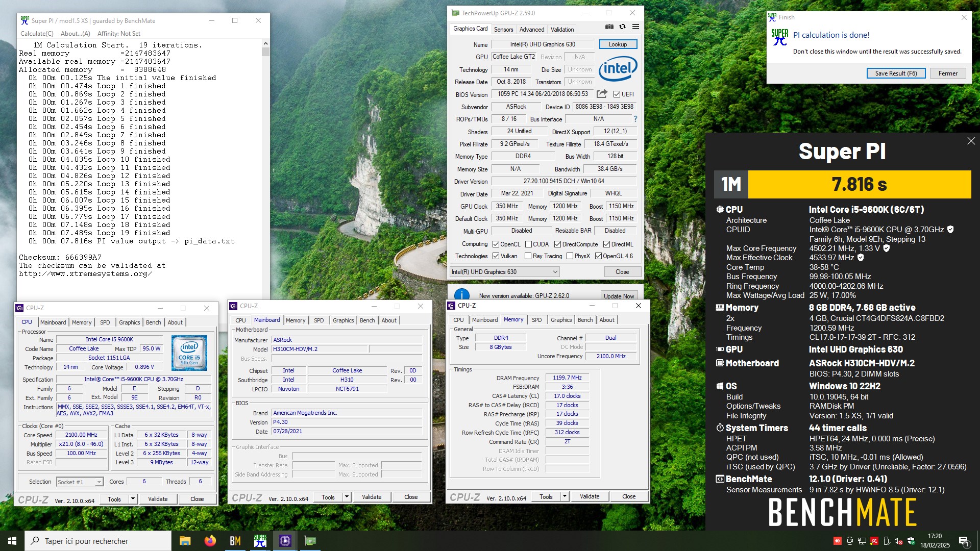Viewport: 980px width, 551px height.
Task: Click the Avira antivirus tray icon
Action: pyautogui.click(x=874, y=541)
